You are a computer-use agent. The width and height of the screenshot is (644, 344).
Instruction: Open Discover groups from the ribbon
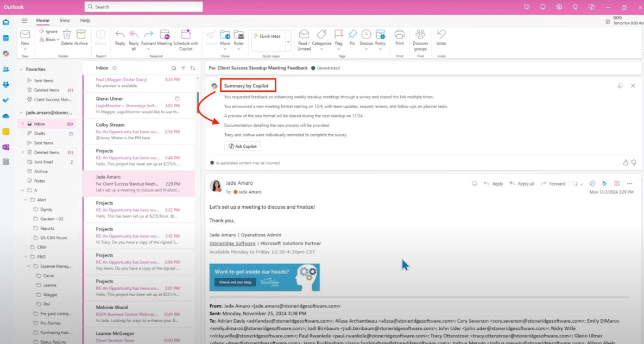tap(420, 34)
